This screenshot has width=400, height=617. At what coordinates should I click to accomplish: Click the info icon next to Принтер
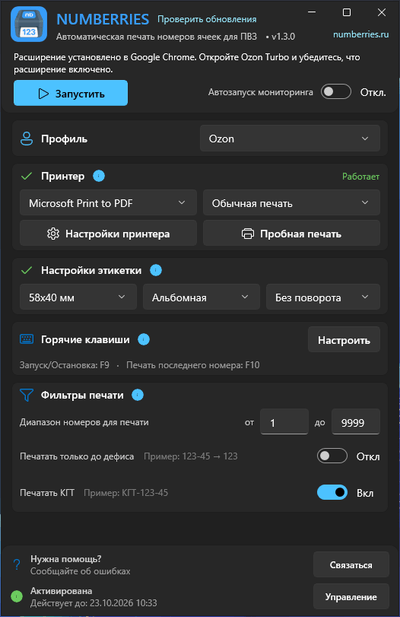(x=99, y=176)
